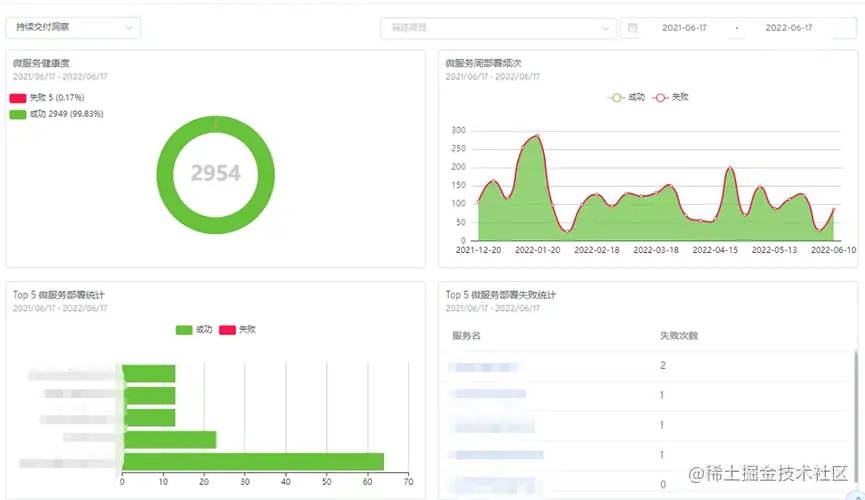Click the red swatch beside 失败 5 (0.17%)
Screen dimensions: 865x500
click(x=18, y=98)
